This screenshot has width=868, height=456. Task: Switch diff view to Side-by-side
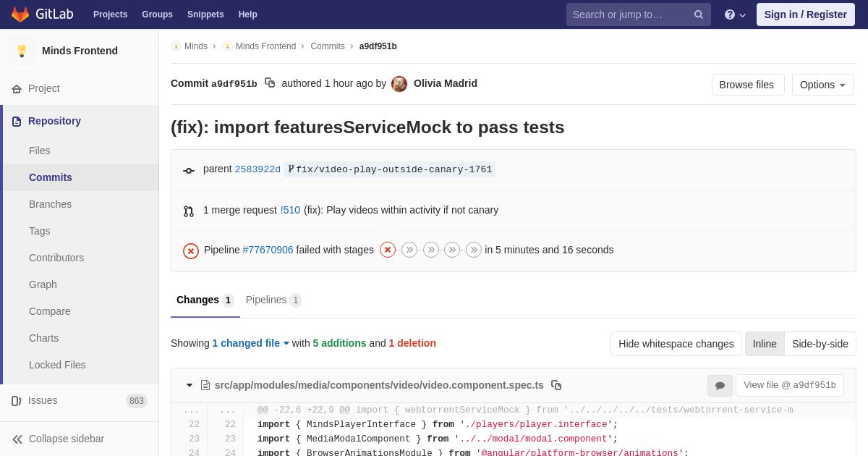click(820, 344)
